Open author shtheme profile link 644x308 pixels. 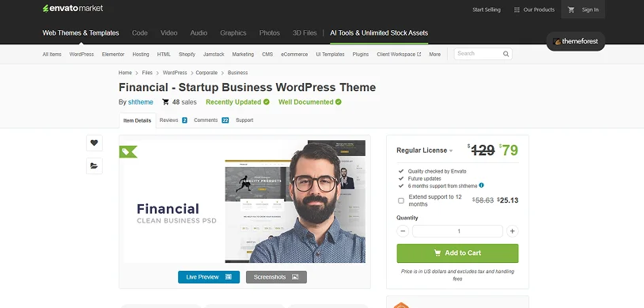tap(141, 102)
